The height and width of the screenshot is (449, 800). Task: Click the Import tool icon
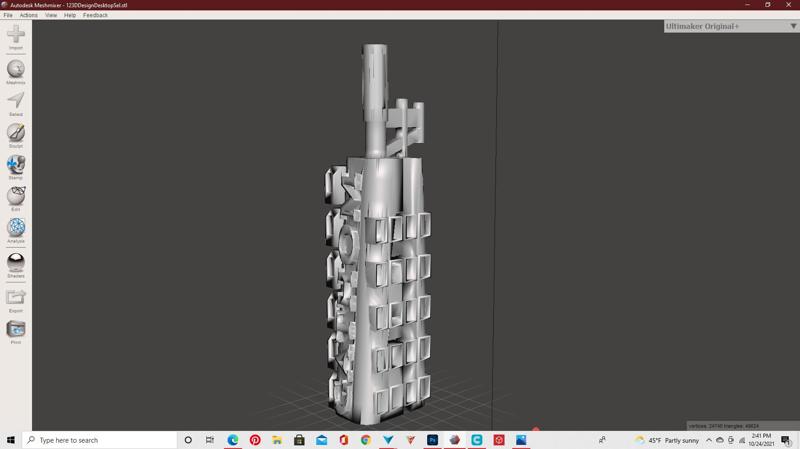(16, 35)
